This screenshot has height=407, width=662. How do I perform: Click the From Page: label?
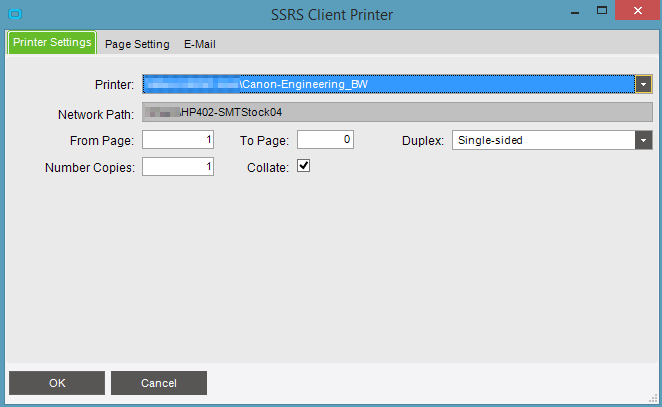(x=102, y=141)
